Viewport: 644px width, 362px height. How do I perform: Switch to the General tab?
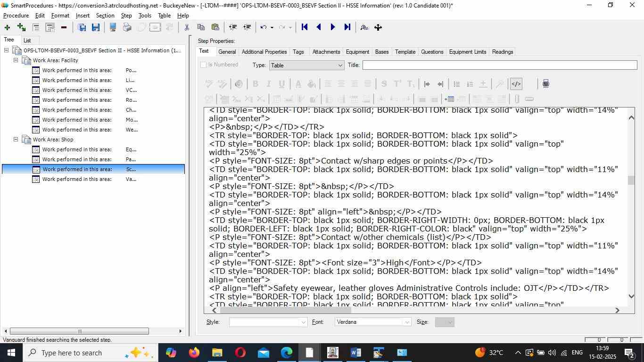227,52
